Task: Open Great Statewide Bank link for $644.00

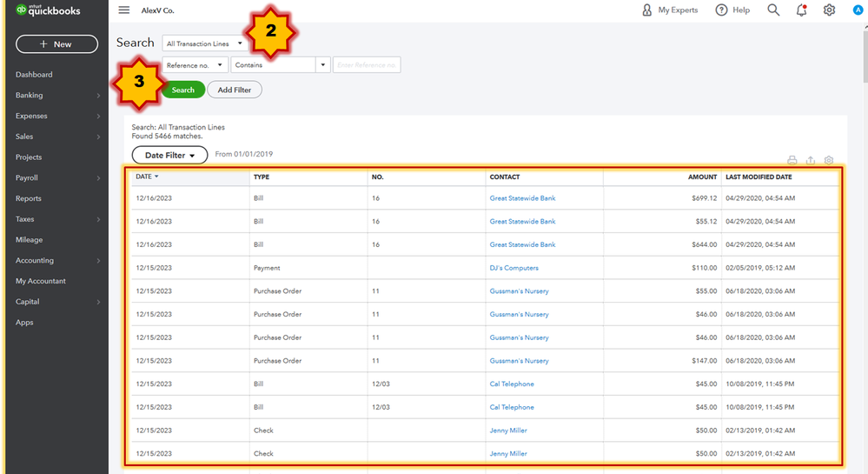Action: [x=522, y=244]
